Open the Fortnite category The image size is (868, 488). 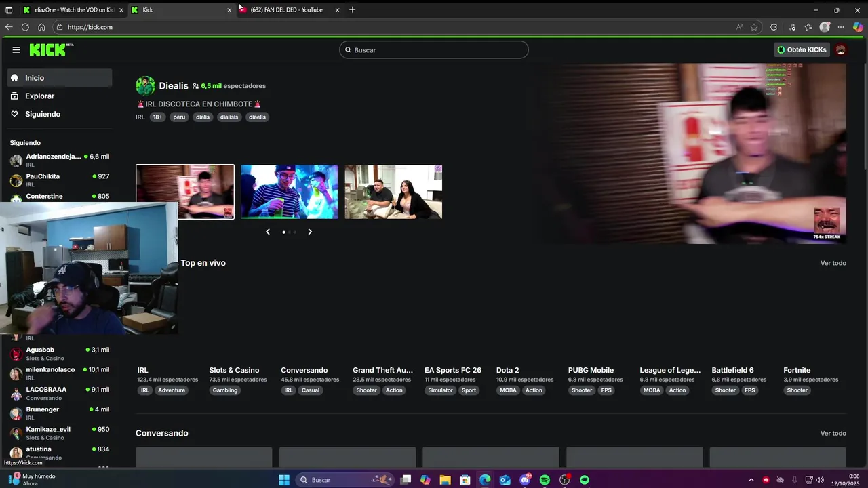(797, 370)
